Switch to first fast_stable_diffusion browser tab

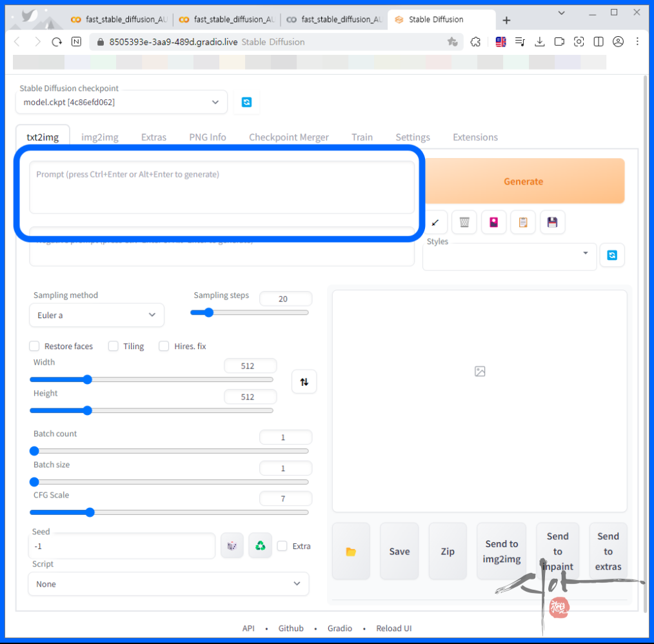(119, 19)
